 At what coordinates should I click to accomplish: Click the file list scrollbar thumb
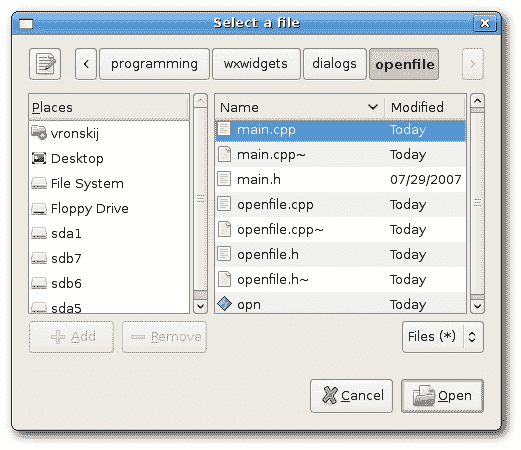[477, 202]
